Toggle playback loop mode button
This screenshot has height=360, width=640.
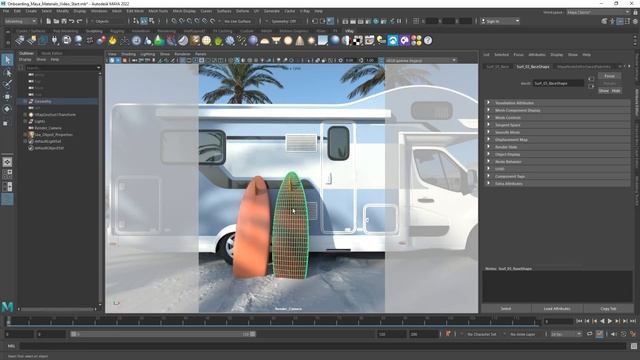[x=590, y=334]
